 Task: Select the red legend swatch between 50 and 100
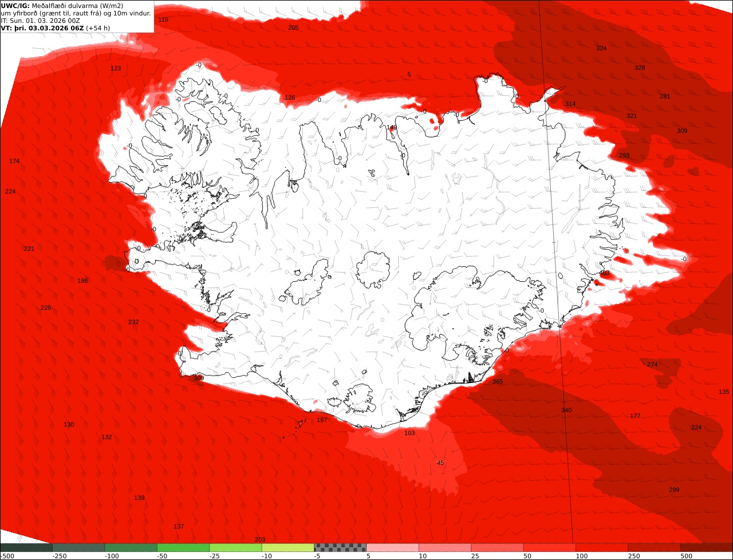(550, 547)
